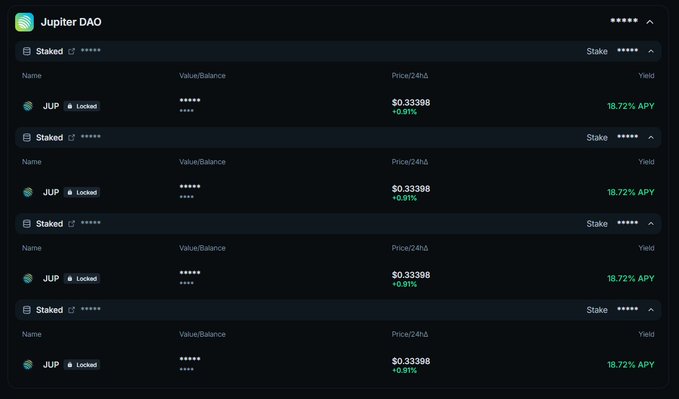The width and height of the screenshot is (679, 399).
Task: Click the JUP token icon in the first staked row
Action: click(x=28, y=106)
